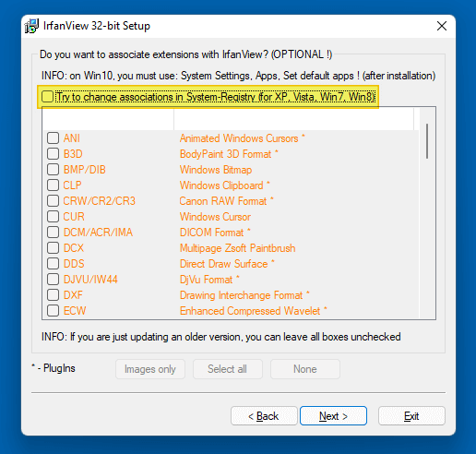Tick the DXF checkbox
This screenshot has width=476, height=454.
click(x=53, y=295)
